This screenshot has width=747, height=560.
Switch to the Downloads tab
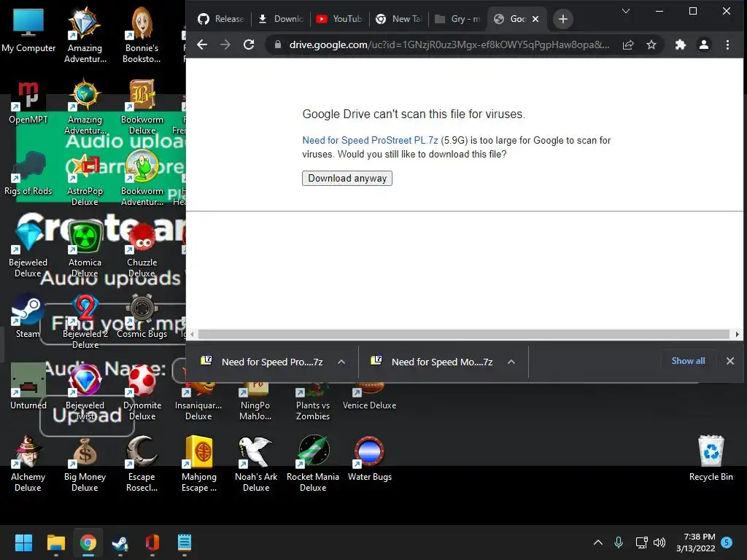(281, 19)
